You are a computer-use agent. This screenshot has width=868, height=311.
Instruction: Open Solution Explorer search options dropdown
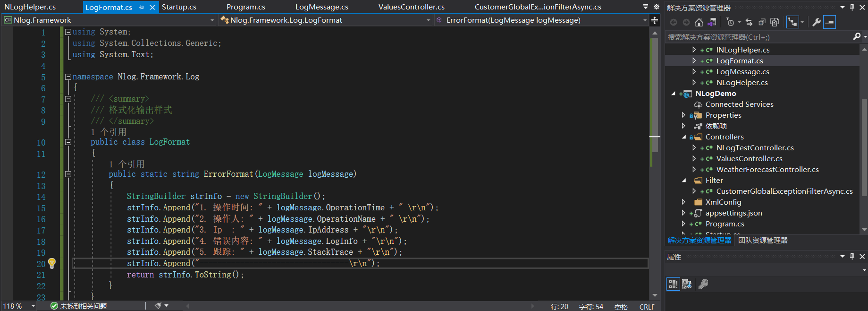click(x=865, y=37)
